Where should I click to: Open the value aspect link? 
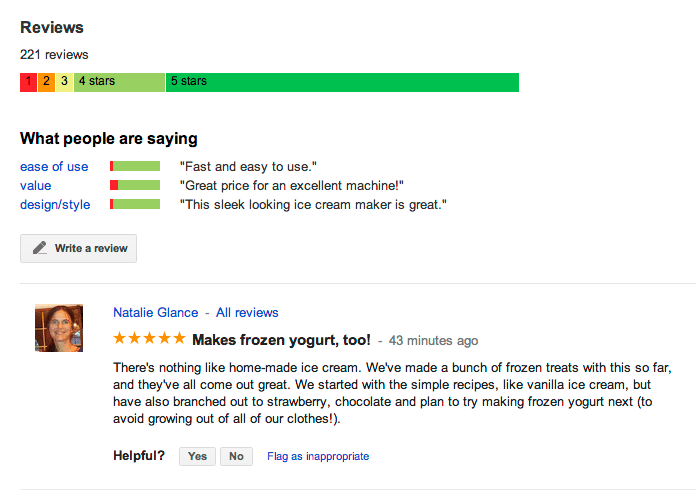[x=36, y=186]
